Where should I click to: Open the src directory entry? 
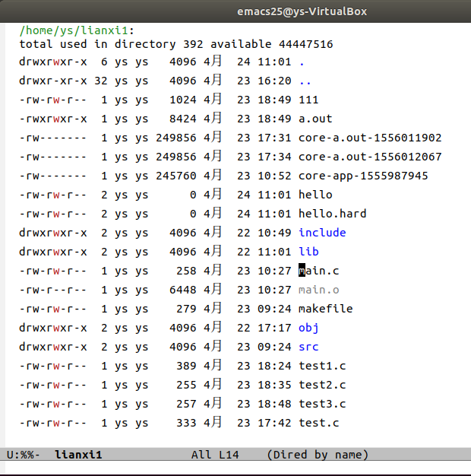(x=308, y=347)
